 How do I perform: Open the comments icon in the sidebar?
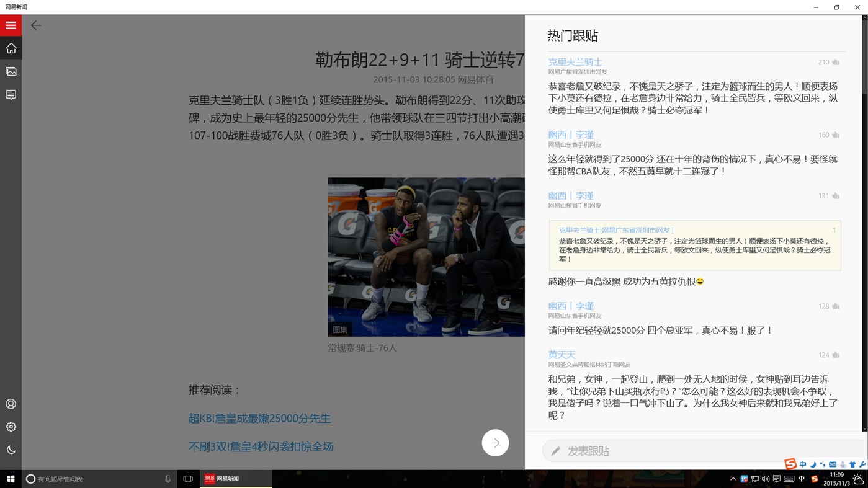point(11,94)
